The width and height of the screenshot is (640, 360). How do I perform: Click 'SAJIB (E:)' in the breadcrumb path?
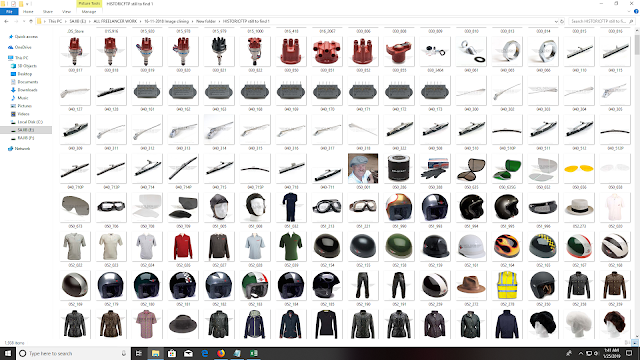click(78, 21)
